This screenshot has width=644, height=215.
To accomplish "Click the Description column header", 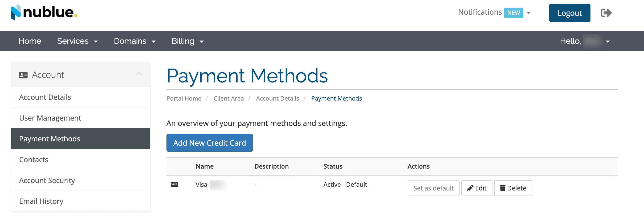I will 271,166.
